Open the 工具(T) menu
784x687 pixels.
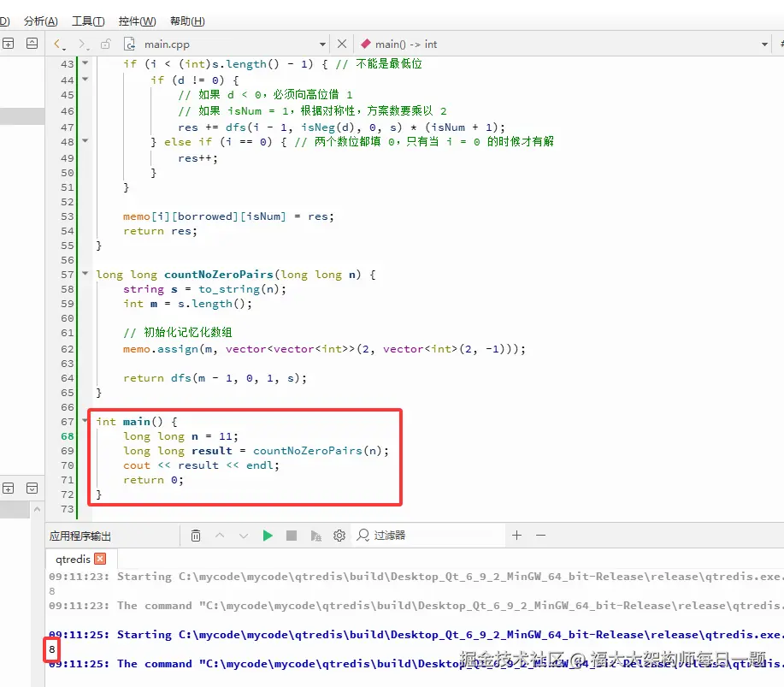(88, 21)
